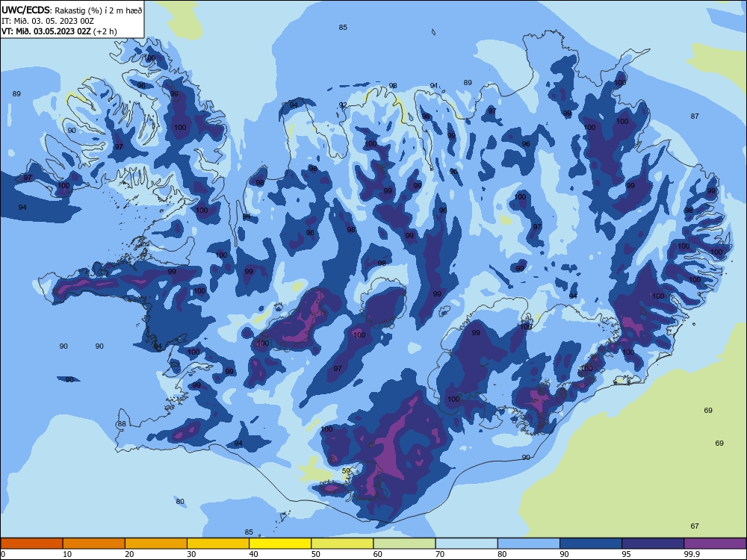The height and width of the screenshot is (560, 747).
Task: Click the pale green 60–70 legend swatch
Action: [404, 544]
